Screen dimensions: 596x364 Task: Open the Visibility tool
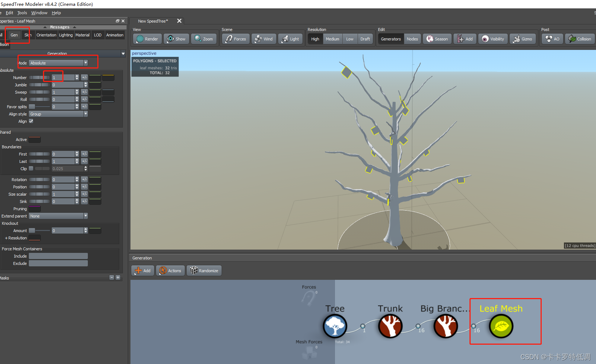click(x=493, y=39)
